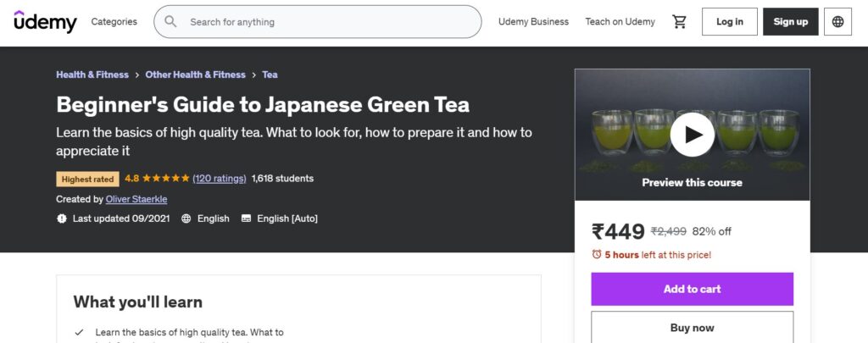868x343 pixels.
Task: Play the course preview video
Action: (x=692, y=135)
